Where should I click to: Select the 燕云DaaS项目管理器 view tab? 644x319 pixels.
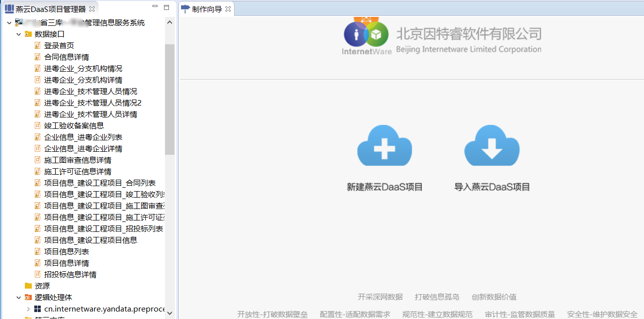click(x=51, y=9)
